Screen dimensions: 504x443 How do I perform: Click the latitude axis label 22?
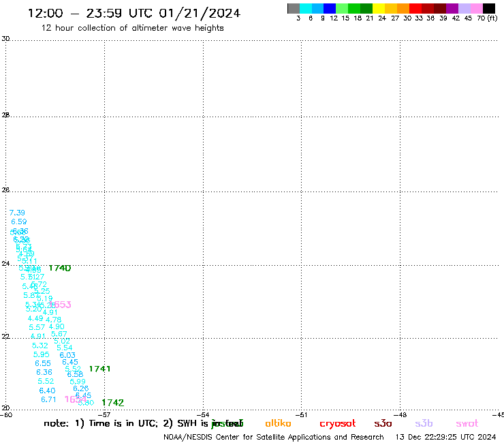pos(5,337)
